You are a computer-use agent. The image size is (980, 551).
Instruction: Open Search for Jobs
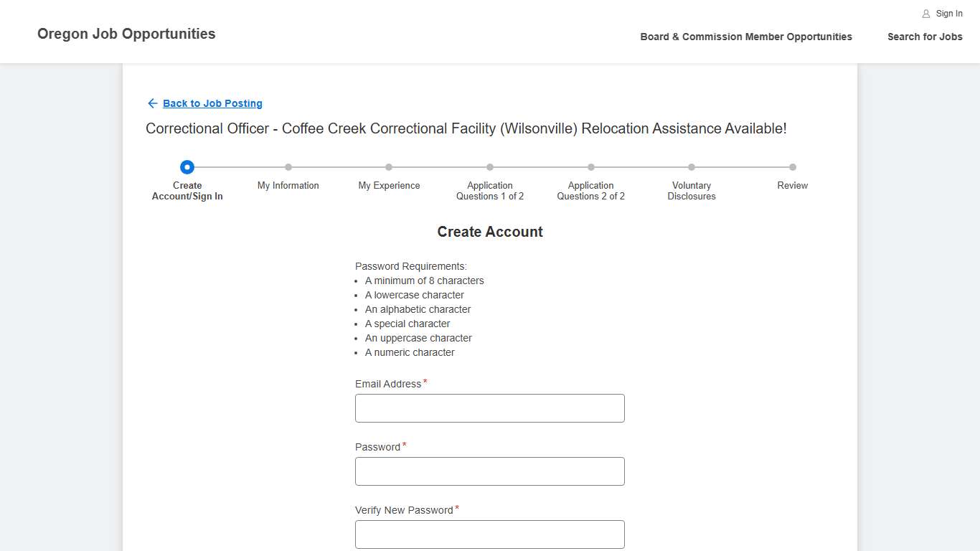point(925,37)
